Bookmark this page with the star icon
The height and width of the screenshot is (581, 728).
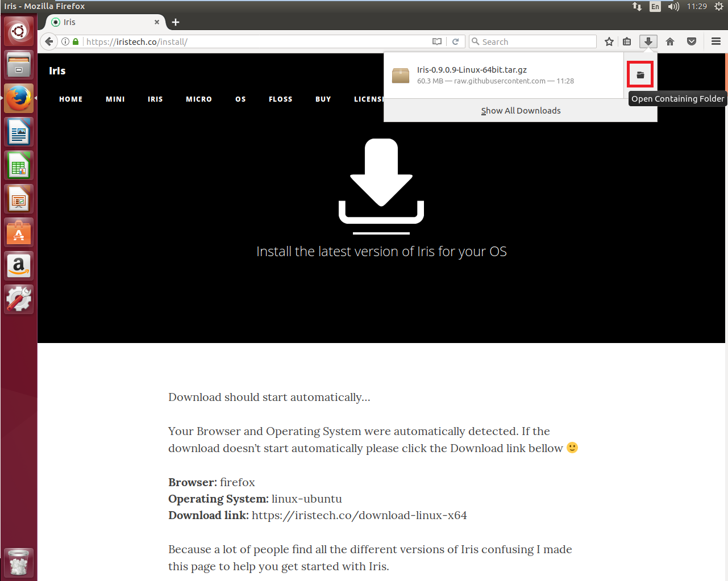pyautogui.click(x=609, y=41)
